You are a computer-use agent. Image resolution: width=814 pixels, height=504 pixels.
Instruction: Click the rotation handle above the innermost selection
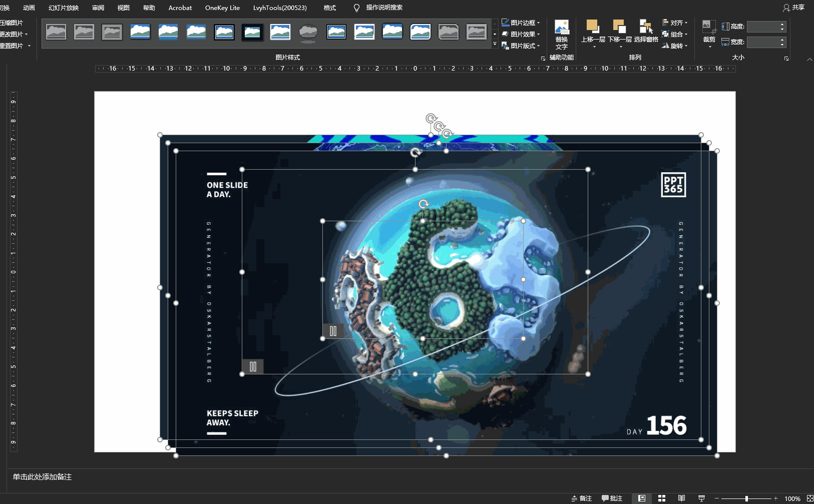point(424,204)
